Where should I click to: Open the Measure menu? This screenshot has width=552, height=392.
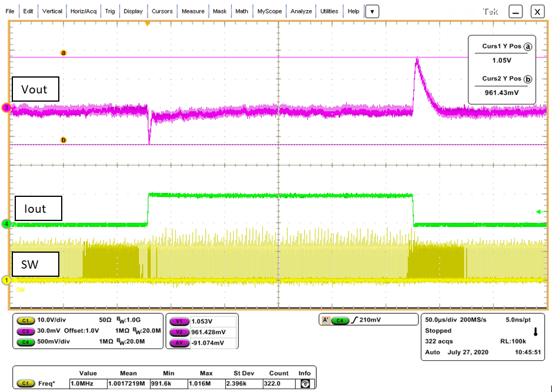pos(193,11)
